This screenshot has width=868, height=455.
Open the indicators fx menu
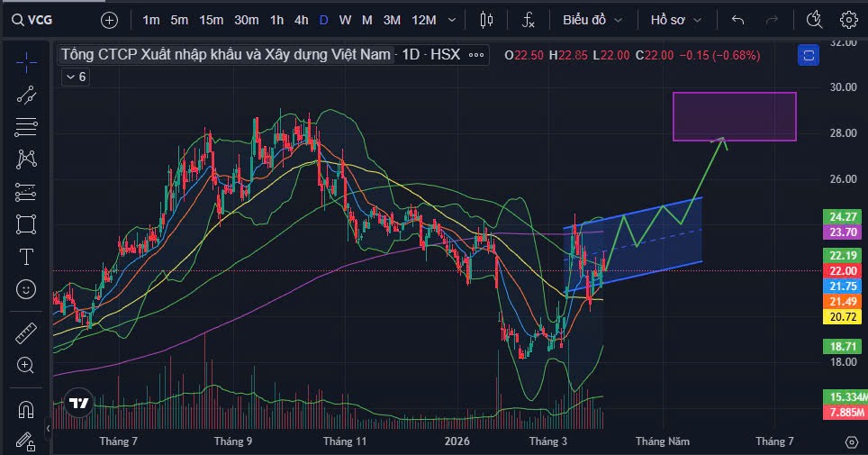[x=529, y=20]
